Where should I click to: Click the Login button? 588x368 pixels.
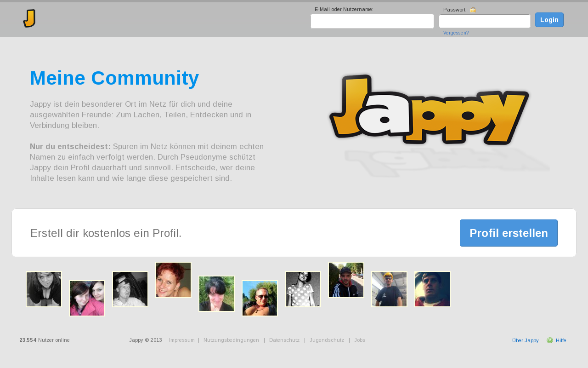[x=549, y=20]
